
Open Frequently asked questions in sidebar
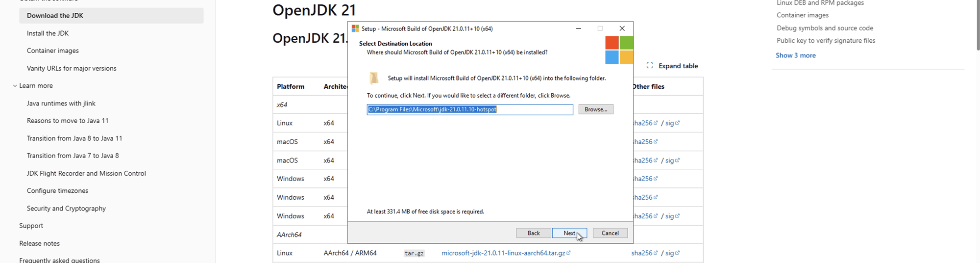click(x=59, y=260)
